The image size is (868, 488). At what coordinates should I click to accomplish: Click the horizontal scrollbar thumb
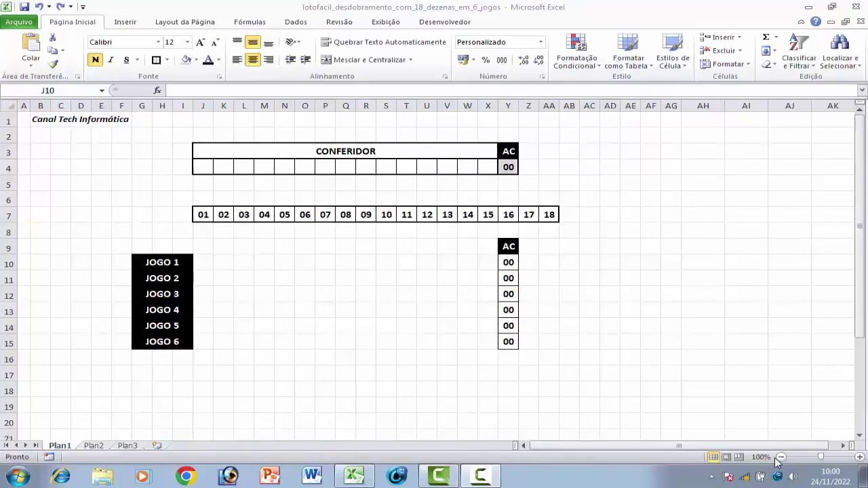coord(678,445)
